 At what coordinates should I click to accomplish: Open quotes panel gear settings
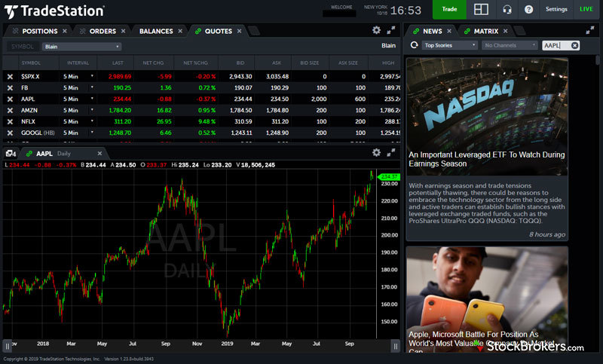click(x=376, y=30)
